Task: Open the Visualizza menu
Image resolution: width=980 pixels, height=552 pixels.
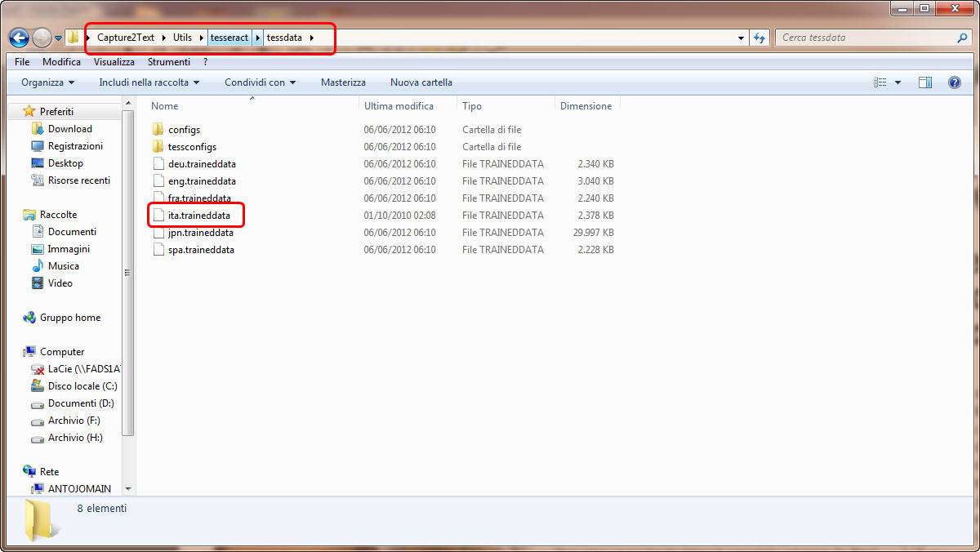Action: click(x=114, y=62)
